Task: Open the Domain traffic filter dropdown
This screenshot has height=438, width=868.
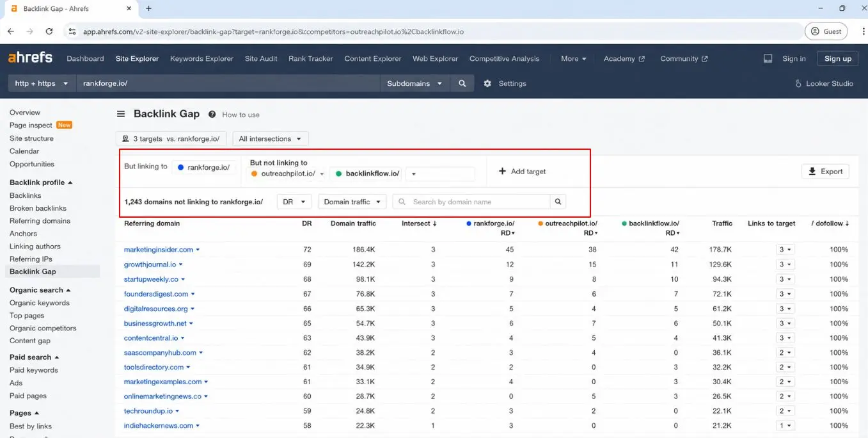Action: point(352,202)
